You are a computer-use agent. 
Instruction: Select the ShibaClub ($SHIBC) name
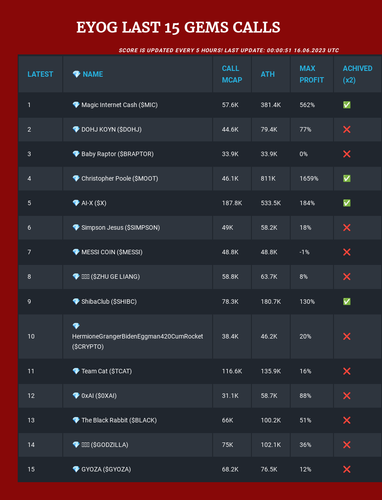pyautogui.click(x=109, y=301)
